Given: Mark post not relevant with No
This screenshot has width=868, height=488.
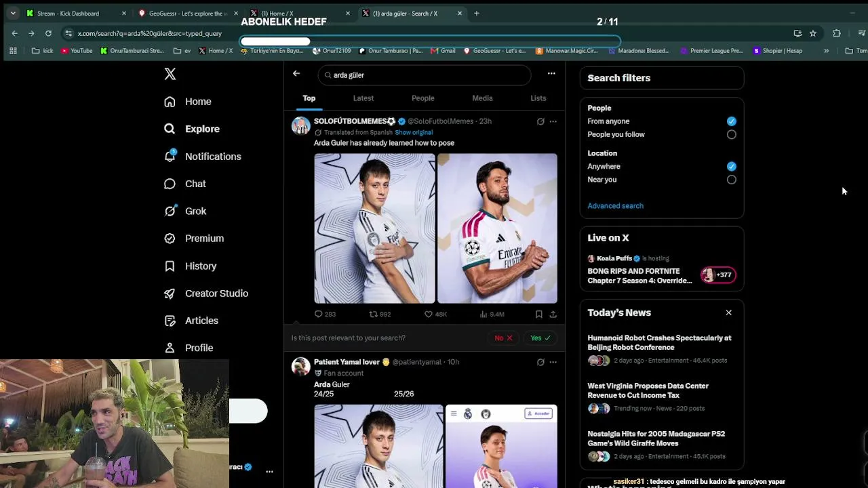Looking at the screenshot, I should click(x=503, y=338).
